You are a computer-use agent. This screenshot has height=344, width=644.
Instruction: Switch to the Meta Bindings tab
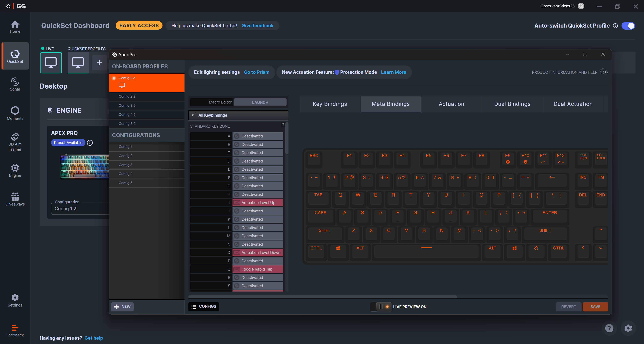coord(390,104)
